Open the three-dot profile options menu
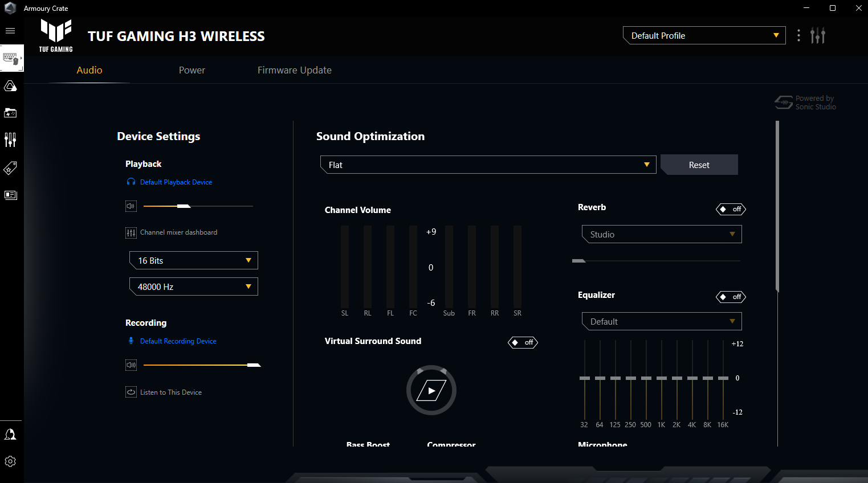Viewport: 868px width, 483px height. (798, 35)
